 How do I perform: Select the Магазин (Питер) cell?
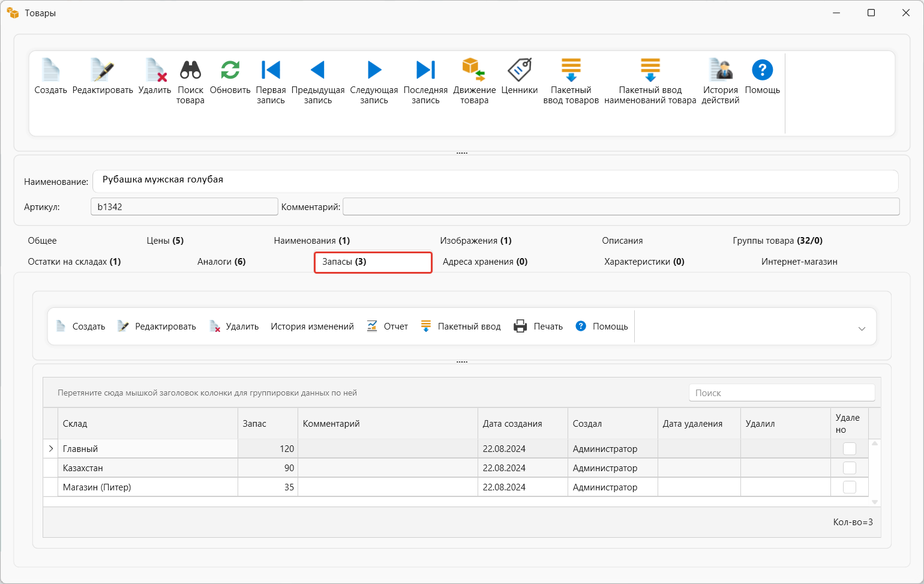(148, 487)
